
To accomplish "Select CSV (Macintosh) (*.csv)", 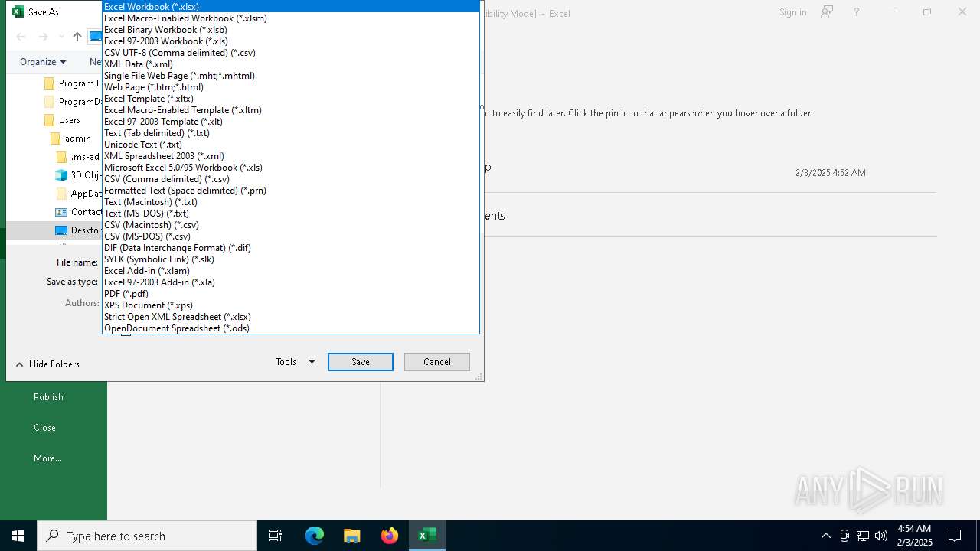I will 291,225.
